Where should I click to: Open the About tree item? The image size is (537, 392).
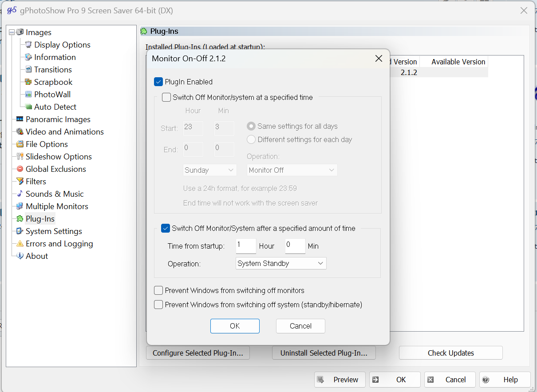(37, 256)
